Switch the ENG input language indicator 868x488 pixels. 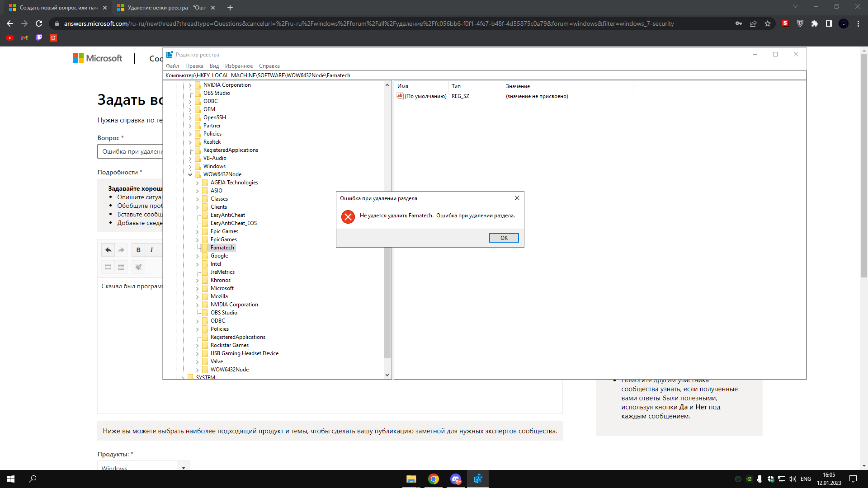[806, 479]
